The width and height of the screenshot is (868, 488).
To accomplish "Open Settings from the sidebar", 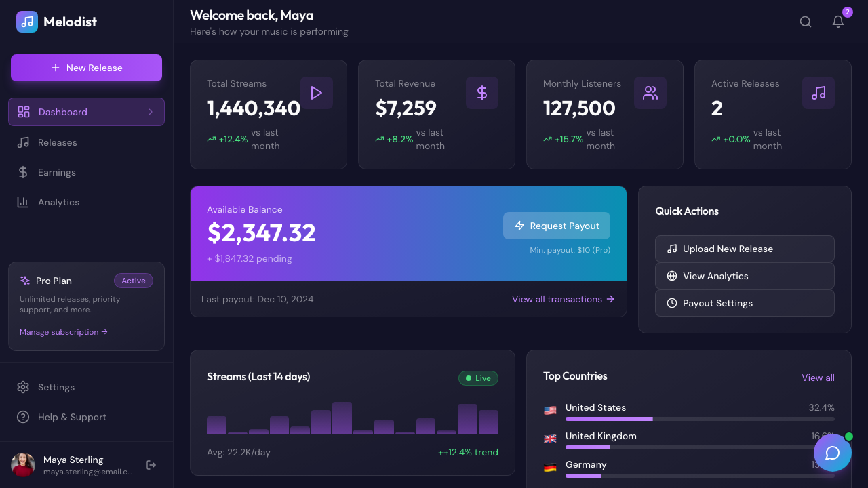I will coord(56,387).
